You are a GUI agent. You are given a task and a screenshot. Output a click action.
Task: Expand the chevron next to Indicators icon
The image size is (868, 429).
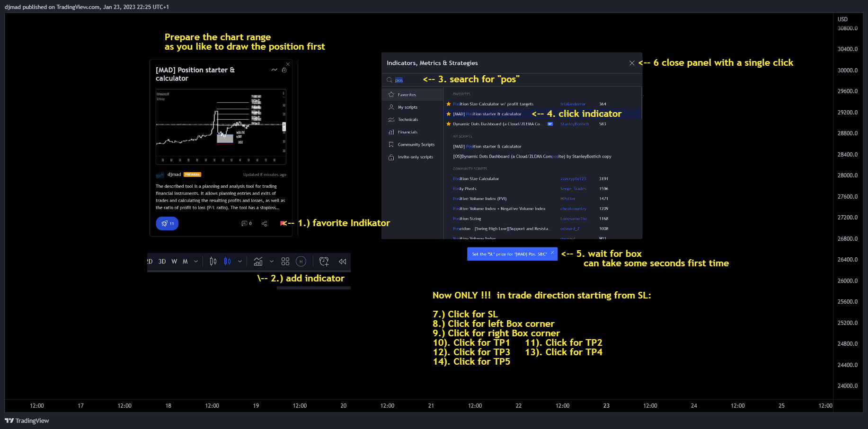(x=272, y=262)
